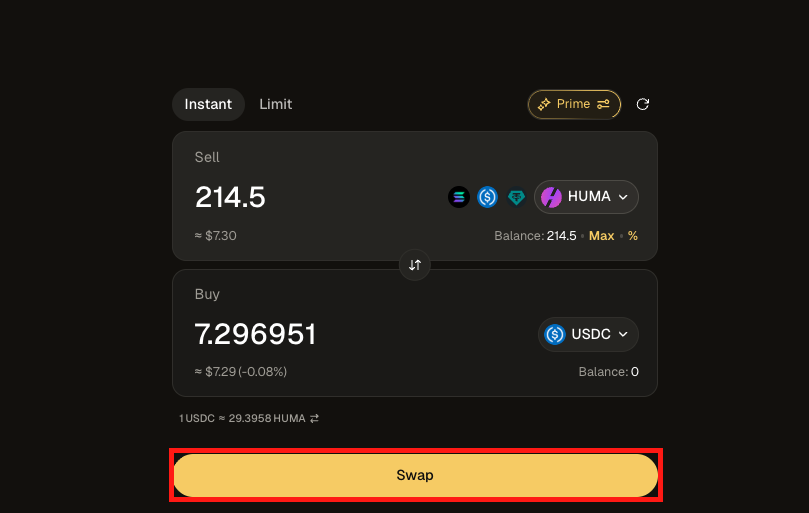Select the Solana quick token icon
Image resolution: width=809 pixels, height=513 pixels.
(459, 197)
